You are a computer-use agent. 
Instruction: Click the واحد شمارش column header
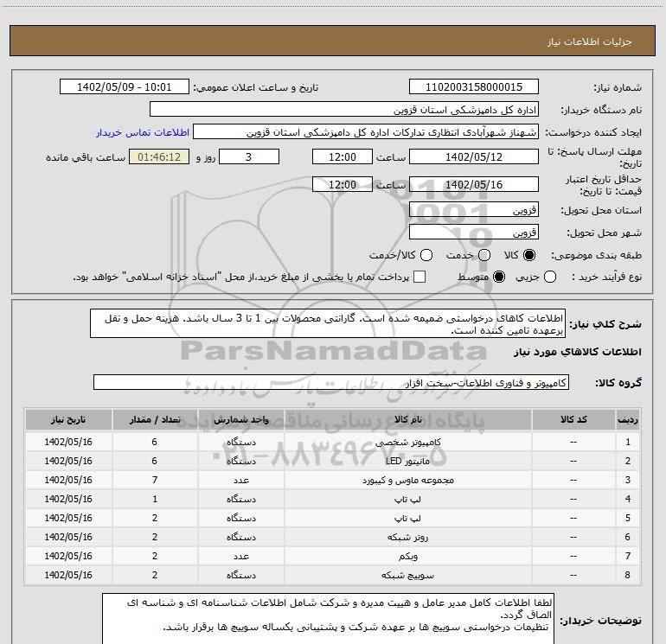(240, 420)
